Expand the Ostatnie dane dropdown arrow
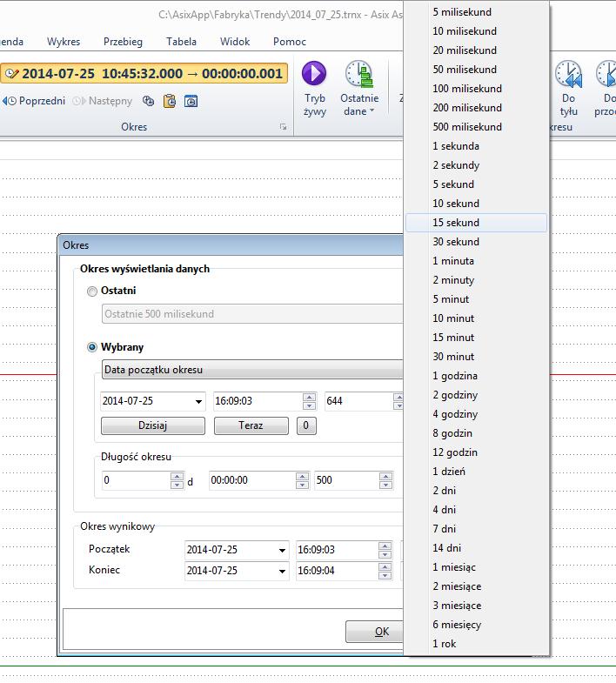Viewport: 616px width, 683px height. (x=372, y=110)
